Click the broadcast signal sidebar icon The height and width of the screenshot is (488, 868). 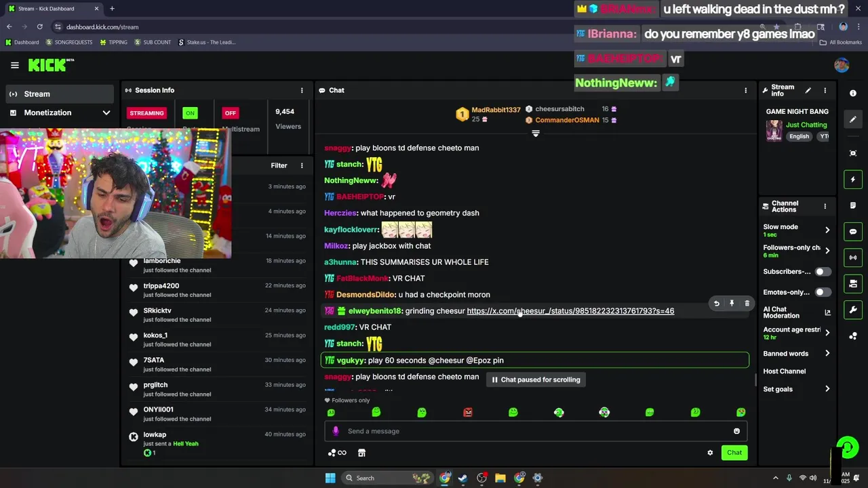point(853,258)
